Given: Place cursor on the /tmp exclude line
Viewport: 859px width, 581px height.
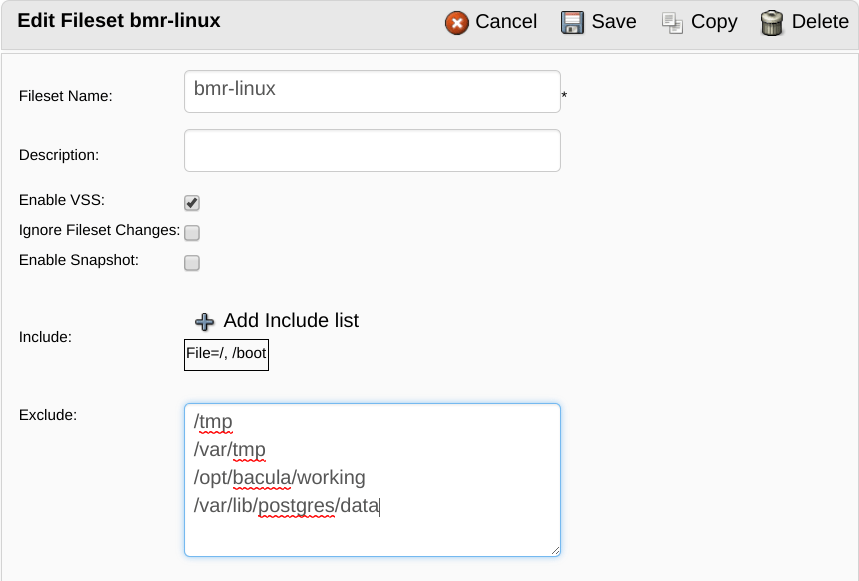Looking at the screenshot, I should point(213,422).
